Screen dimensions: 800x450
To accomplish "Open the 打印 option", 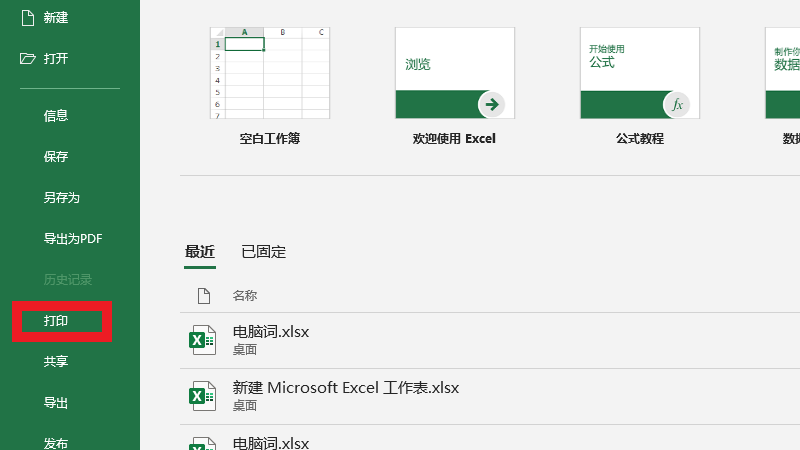I will pyautogui.click(x=56, y=321).
